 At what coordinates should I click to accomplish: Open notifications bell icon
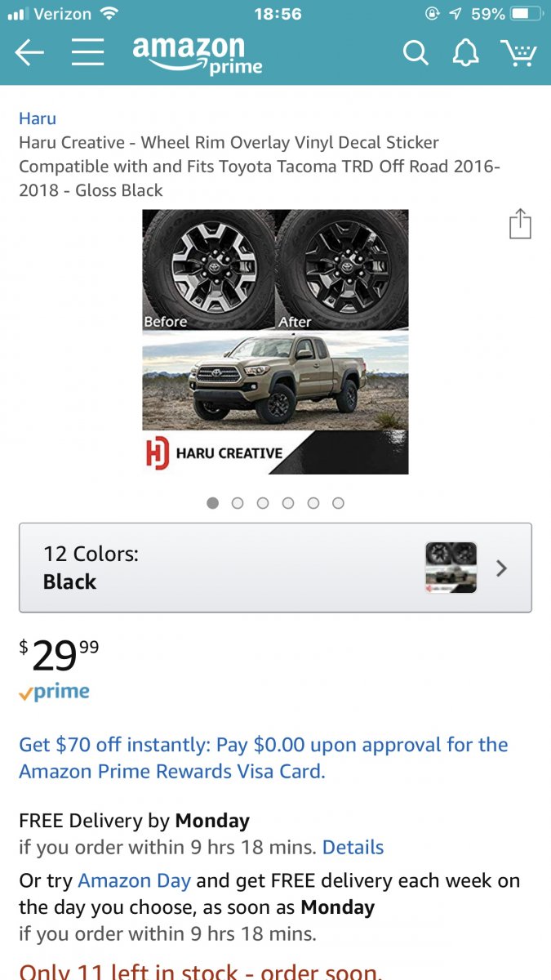click(x=465, y=53)
